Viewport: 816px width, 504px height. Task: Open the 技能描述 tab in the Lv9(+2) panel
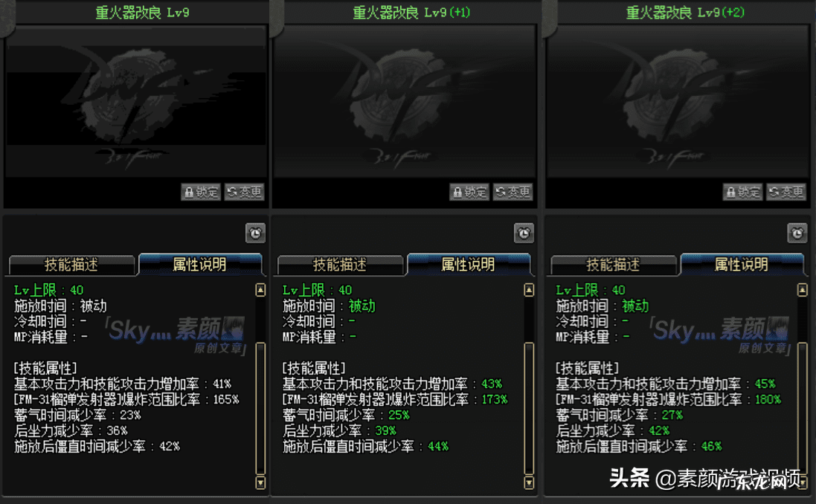click(x=613, y=265)
